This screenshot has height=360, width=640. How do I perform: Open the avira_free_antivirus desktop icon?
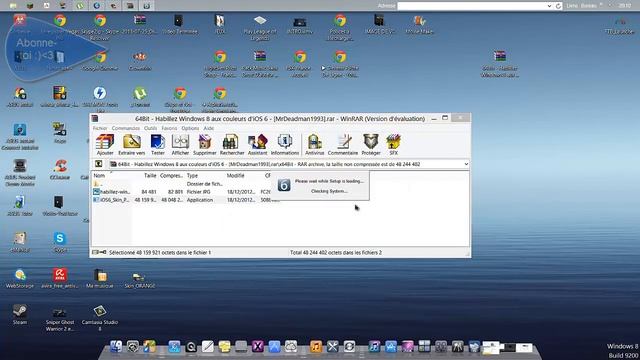(60, 278)
